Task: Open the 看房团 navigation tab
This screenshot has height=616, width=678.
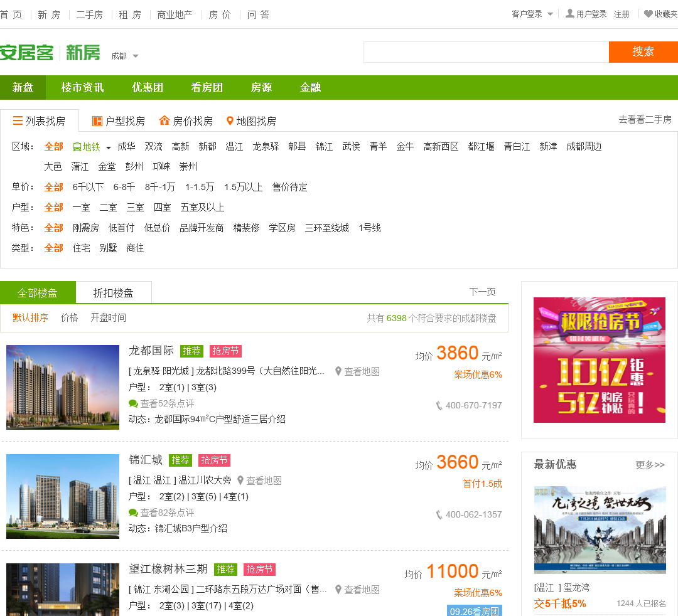Action: tap(207, 88)
